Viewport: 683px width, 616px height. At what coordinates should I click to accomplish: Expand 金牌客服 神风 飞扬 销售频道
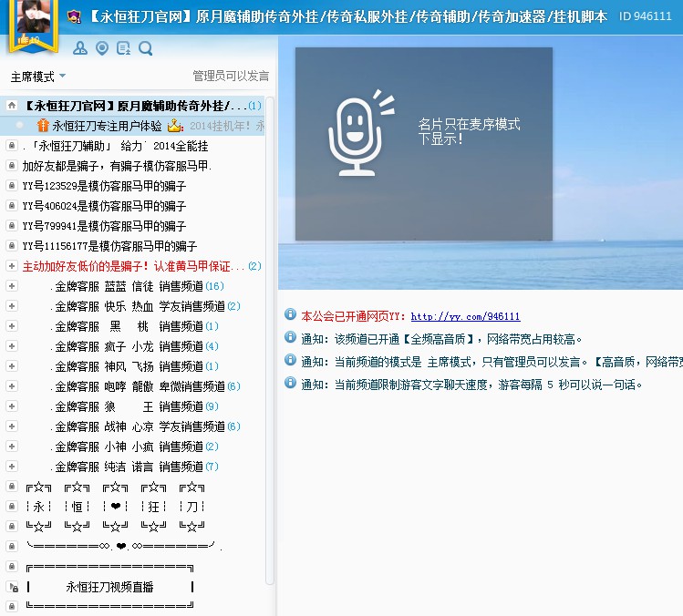[12, 365]
